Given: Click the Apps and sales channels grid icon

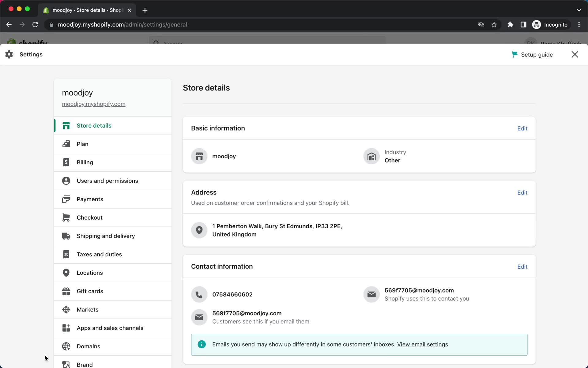Looking at the screenshot, I should click(66, 328).
